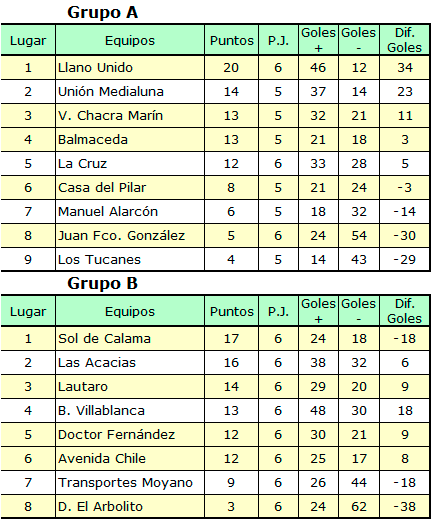The image size is (431, 519).
Task: Select B. Villablanca team cell
Action: click(x=130, y=411)
